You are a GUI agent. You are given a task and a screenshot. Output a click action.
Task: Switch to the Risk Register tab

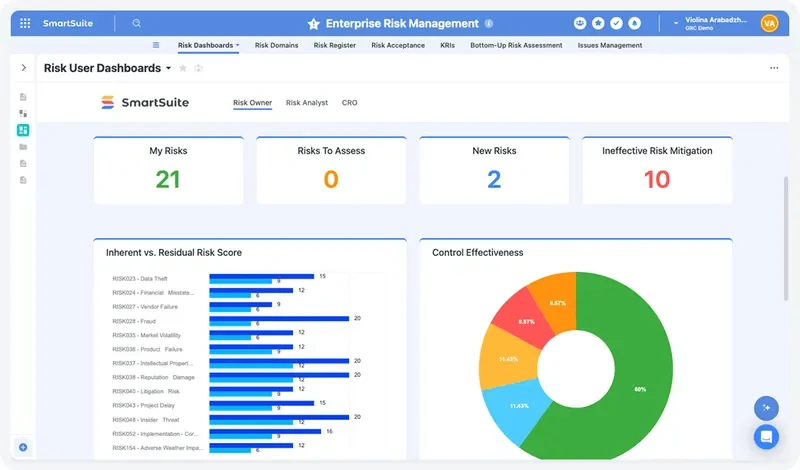point(335,45)
